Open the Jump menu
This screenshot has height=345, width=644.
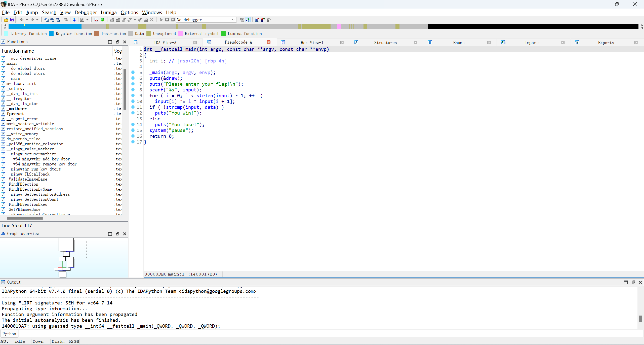tap(32, 12)
